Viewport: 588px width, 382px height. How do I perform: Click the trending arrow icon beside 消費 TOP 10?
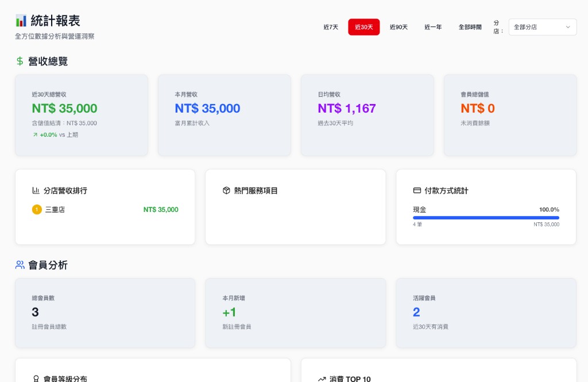(x=322, y=378)
